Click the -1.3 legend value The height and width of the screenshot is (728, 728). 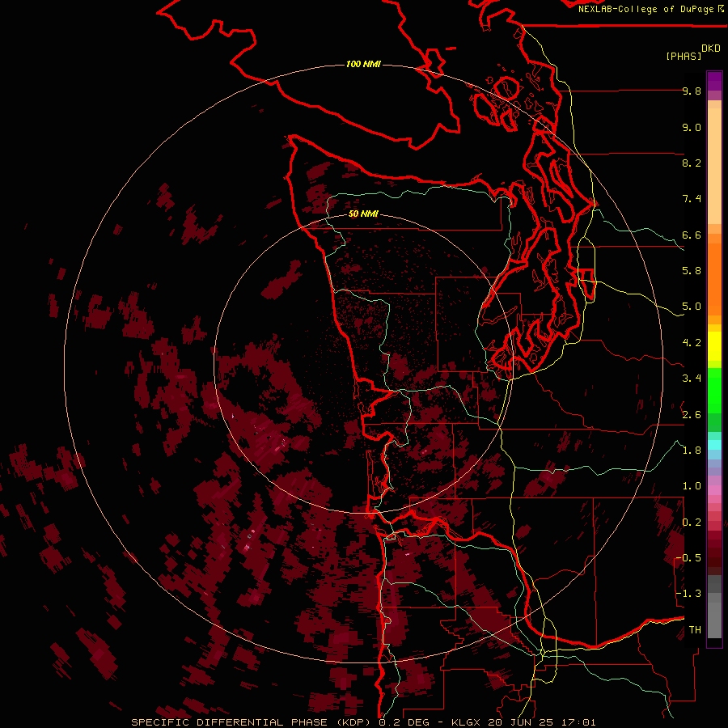pyautogui.click(x=688, y=594)
